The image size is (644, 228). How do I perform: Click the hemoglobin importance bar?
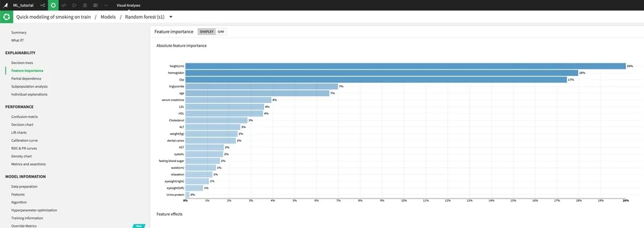point(382,73)
